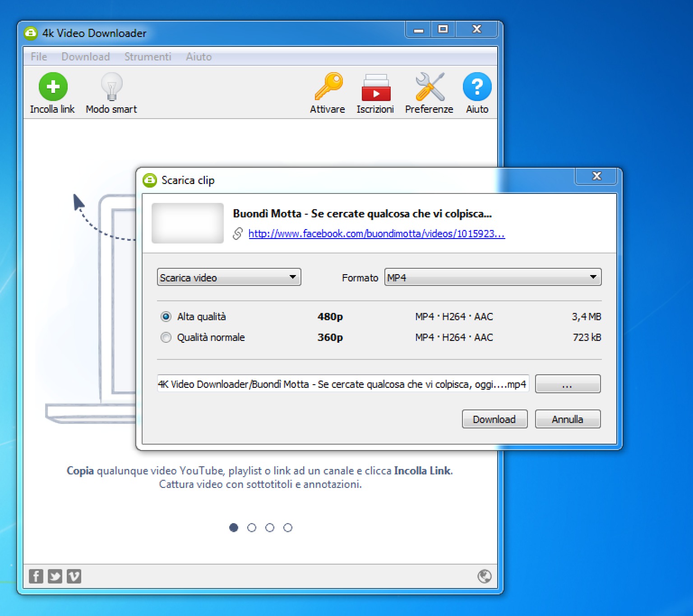Viewport: 693px width, 616px height.
Task: Click the output file path field
Action: tap(343, 384)
